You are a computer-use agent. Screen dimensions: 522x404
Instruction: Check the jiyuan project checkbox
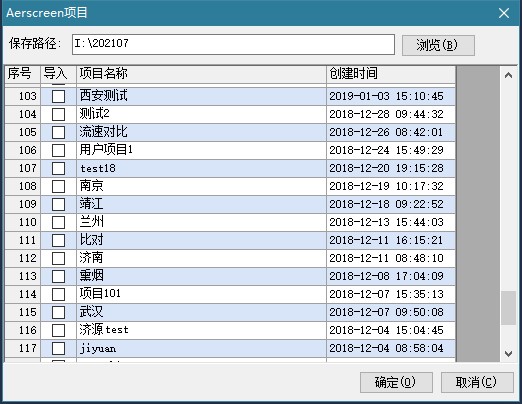(58, 349)
